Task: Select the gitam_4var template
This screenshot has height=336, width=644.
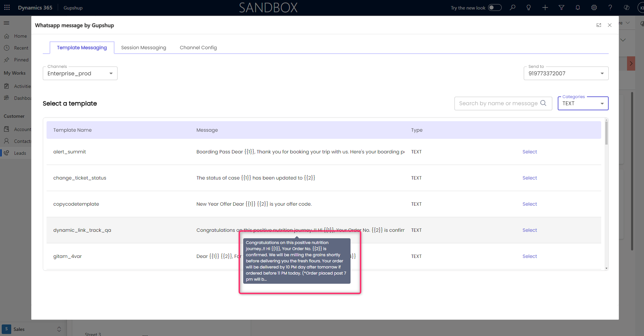Action: [x=530, y=256]
